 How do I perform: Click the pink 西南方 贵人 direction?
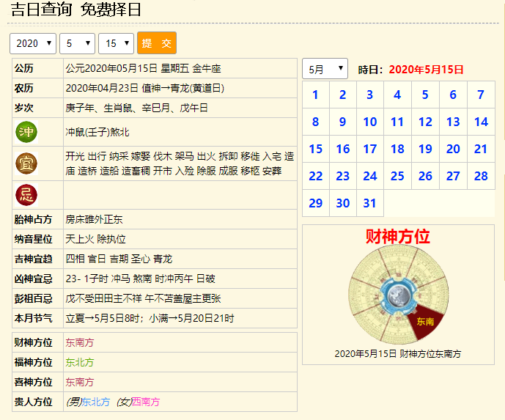point(146,402)
